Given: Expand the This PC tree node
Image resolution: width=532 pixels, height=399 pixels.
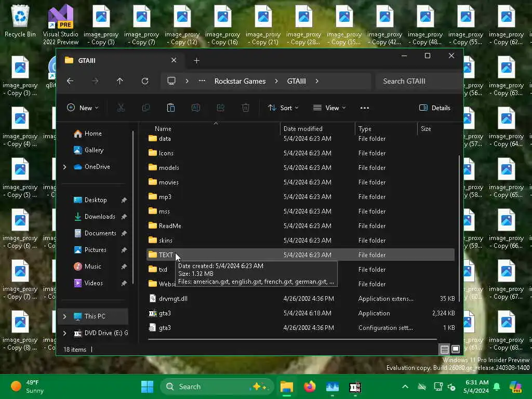Looking at the screenshot, I should pos(64,316).
